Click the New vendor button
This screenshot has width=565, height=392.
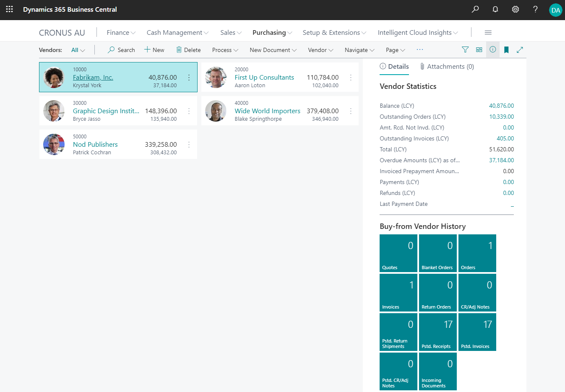(154, 50)
